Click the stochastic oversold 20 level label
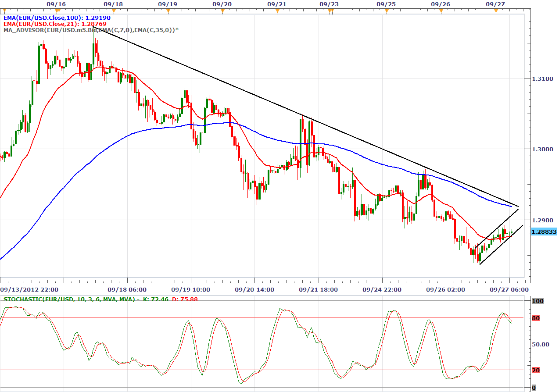The height and width of the screenshot is (392, 559). [535, 371]
